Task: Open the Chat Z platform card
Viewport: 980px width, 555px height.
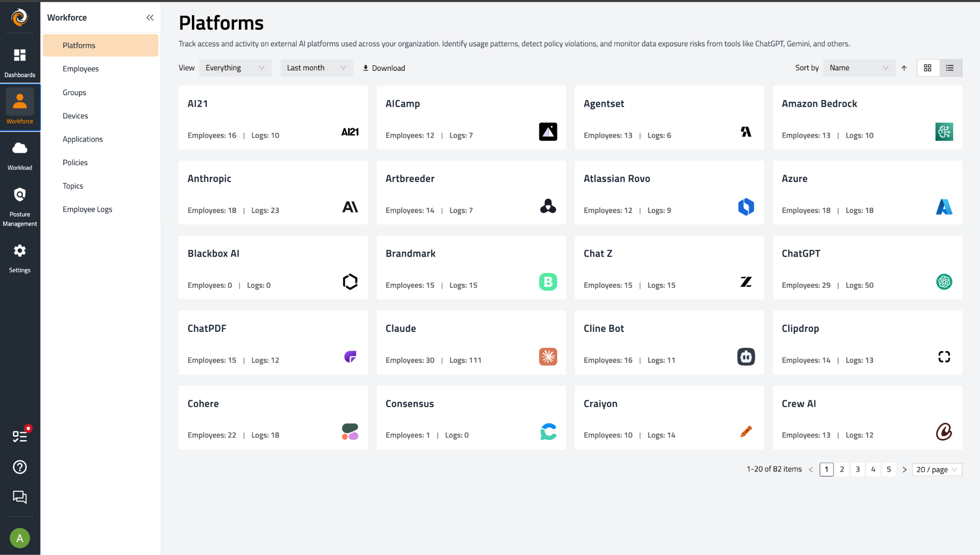Action: click(x=669, y=268)
